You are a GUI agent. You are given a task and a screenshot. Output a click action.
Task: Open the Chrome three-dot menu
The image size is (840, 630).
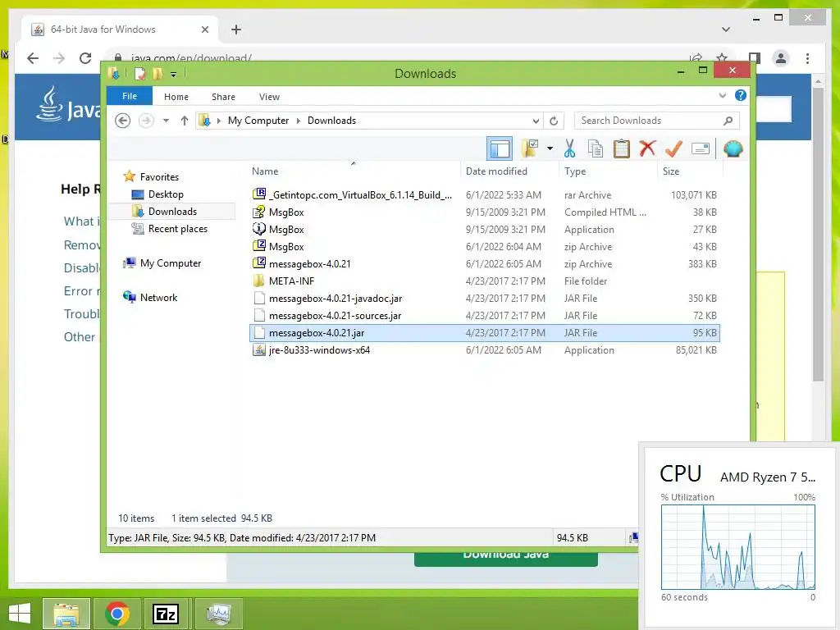point(807,58)
